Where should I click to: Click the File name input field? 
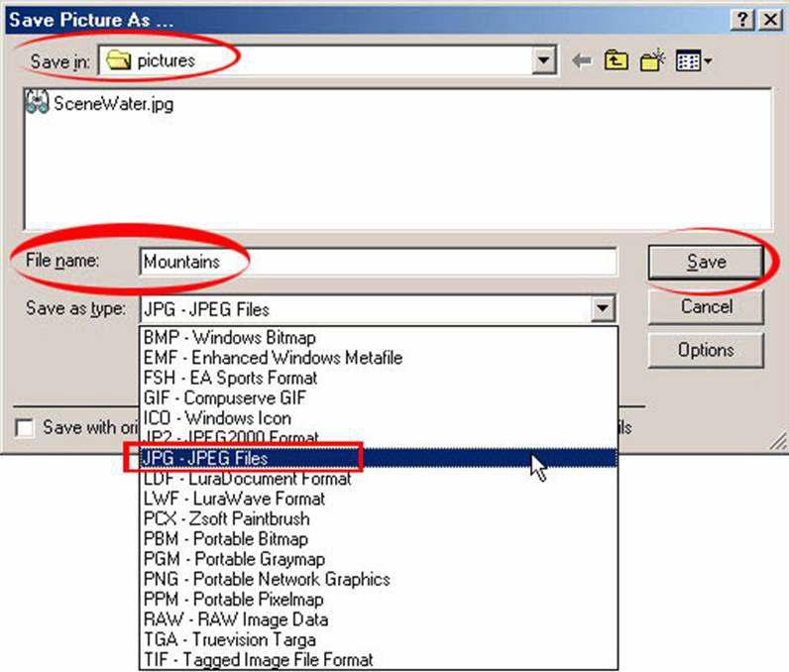pos(377,263)
